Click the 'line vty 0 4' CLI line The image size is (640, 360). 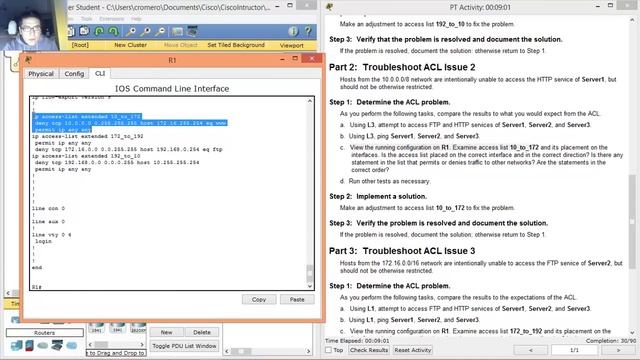coord(51,235)
